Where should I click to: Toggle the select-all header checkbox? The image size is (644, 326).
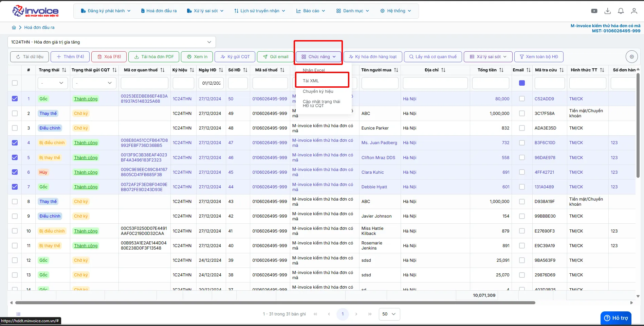15,83
